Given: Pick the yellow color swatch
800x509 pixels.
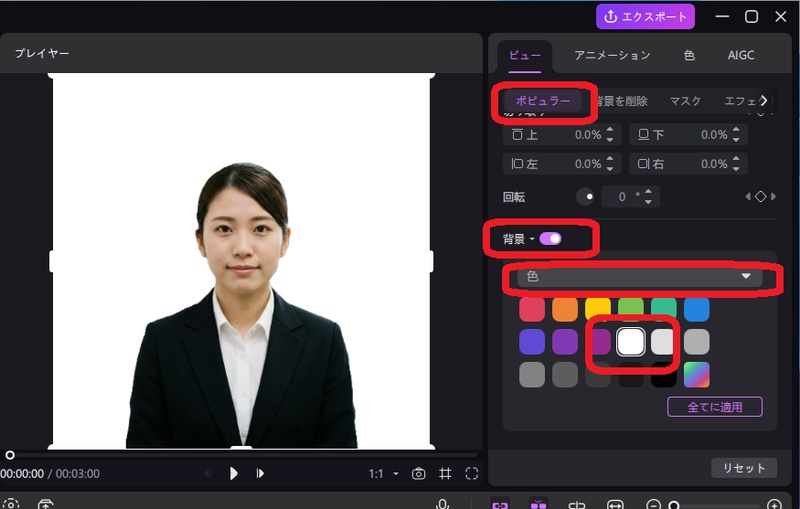Looking at the screenshot, I should click(x=598, y=308).
